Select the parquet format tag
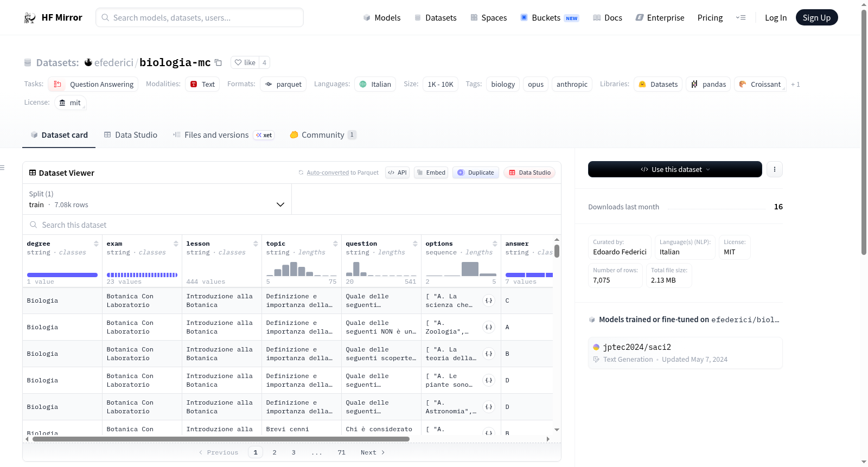 click(x=283, y=84)
